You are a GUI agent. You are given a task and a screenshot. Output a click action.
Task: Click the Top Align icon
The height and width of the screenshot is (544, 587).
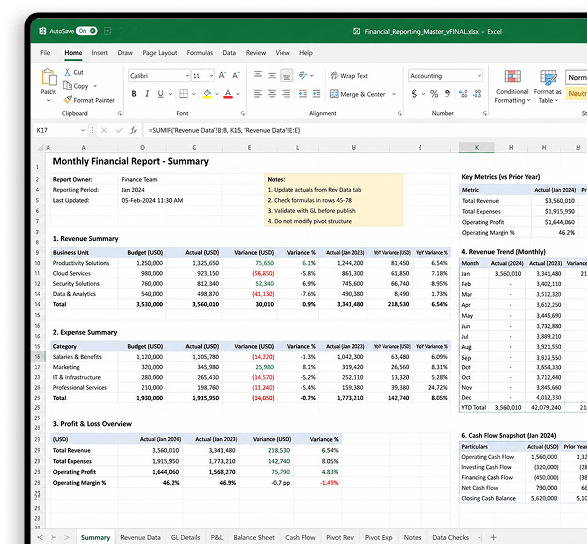pyautogui.click(x=258, y=75)
